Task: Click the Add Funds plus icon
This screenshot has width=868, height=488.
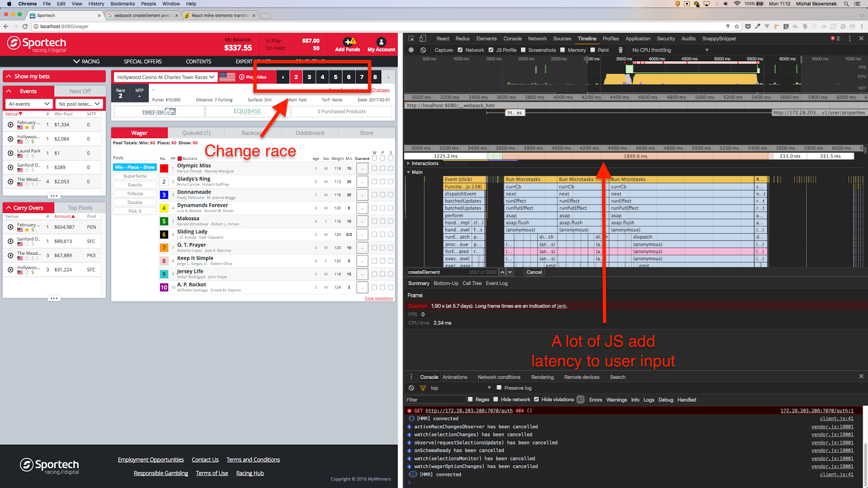Action: coord(348,42)
